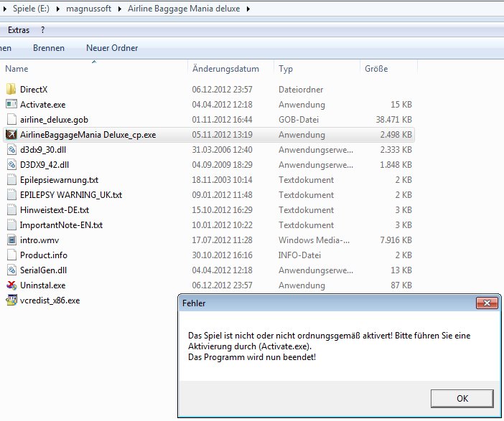Image resolution: width=504 pixels, height=421 pixels.
Task: Open the Extras menu
Action: (x=19, y=30)
